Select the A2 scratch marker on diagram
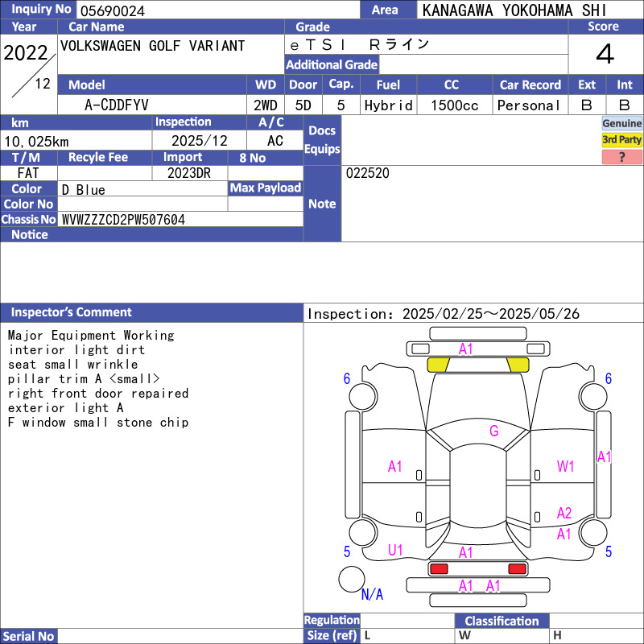This screenshot has height=644, width=644. (x=564, y=514)
